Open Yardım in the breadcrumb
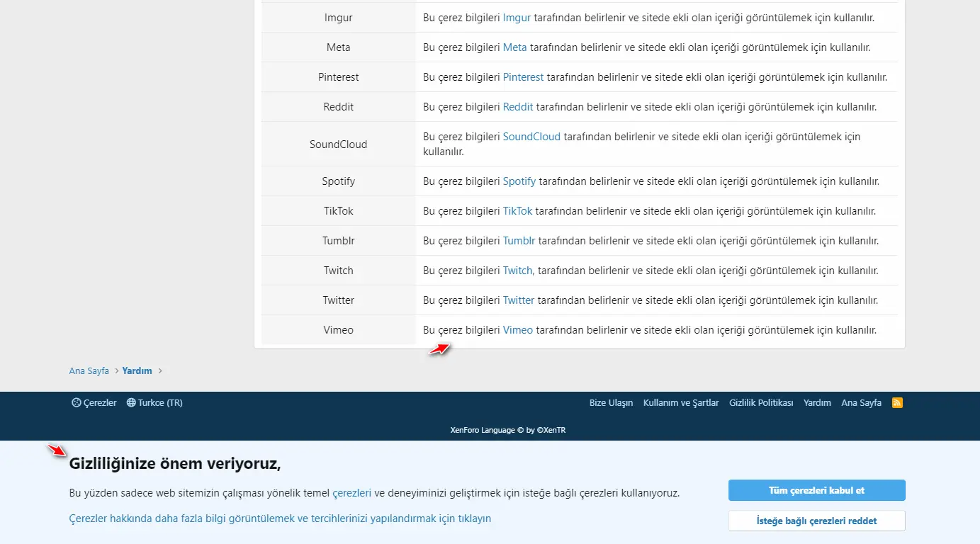 (x=137, y=370)
